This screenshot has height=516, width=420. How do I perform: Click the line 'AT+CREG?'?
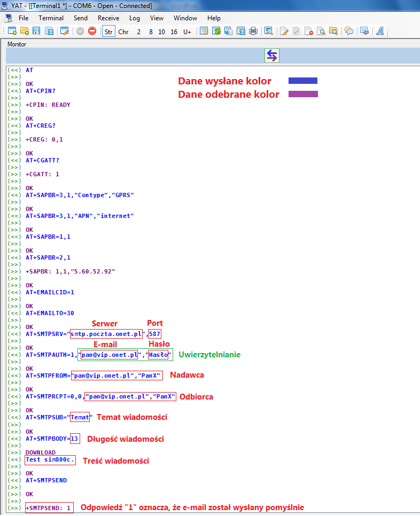click(41, 126)
